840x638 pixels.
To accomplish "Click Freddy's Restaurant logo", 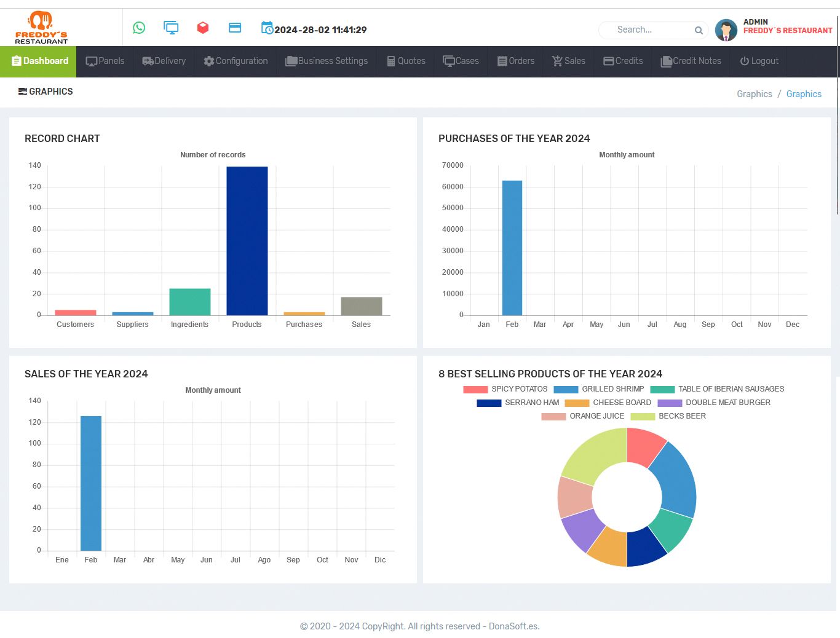I will pos(41,28).
